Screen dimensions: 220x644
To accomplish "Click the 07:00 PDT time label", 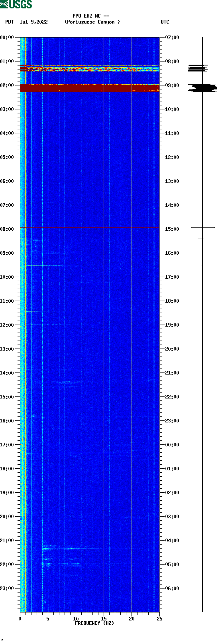I will click(7, 205).
